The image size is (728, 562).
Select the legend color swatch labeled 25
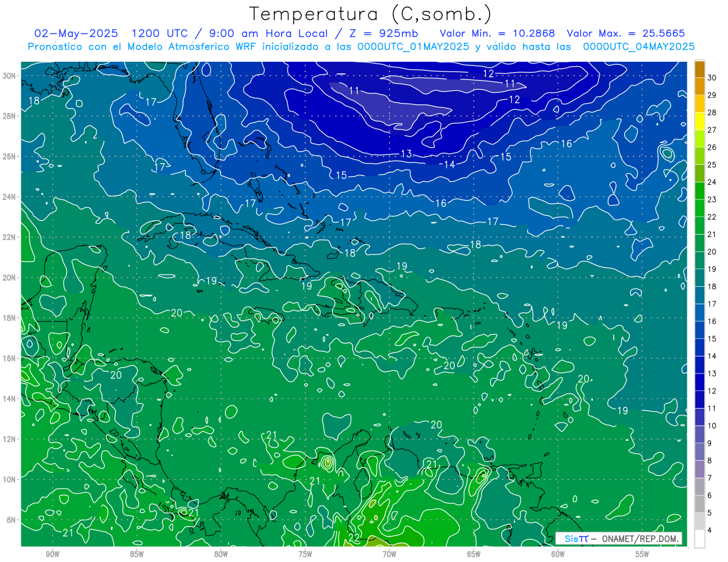pyautogui.click(x=699, y=156)
